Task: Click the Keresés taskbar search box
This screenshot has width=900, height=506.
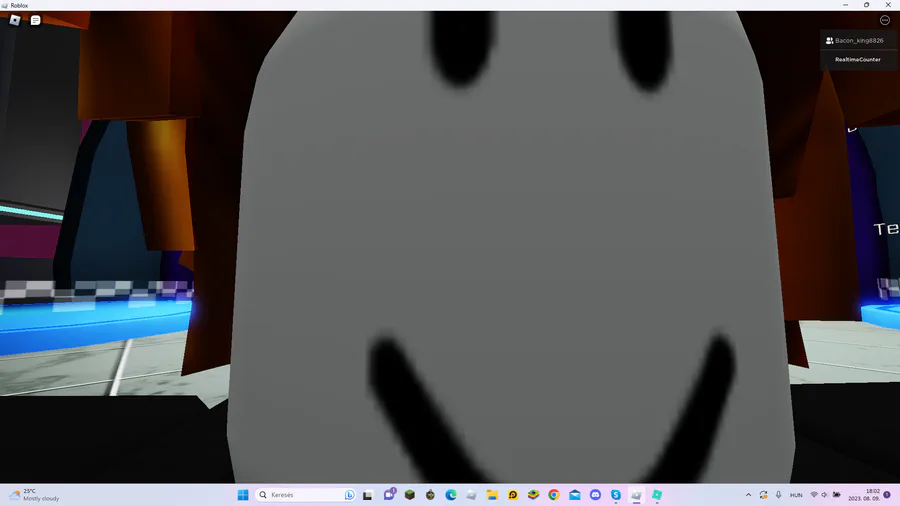Action: (305, 495)
